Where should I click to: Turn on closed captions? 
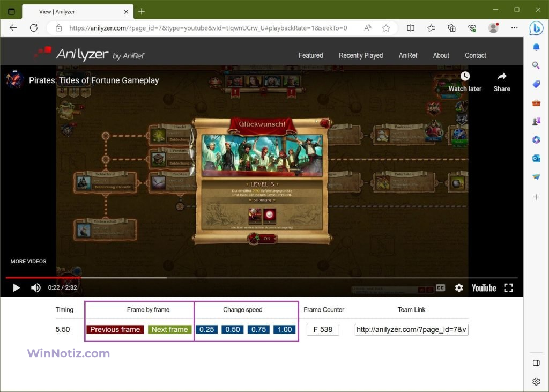[440, 287]
